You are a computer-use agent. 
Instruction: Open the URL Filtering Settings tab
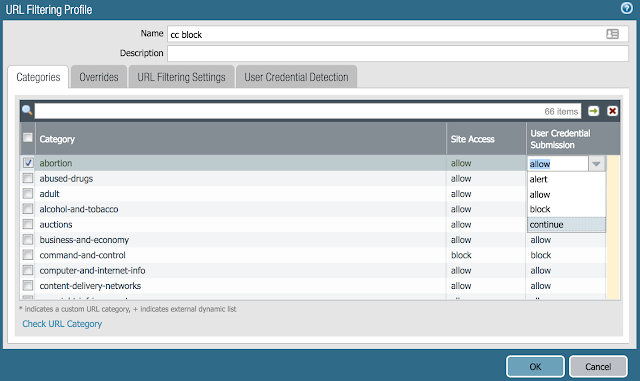(x=181, y=77)
